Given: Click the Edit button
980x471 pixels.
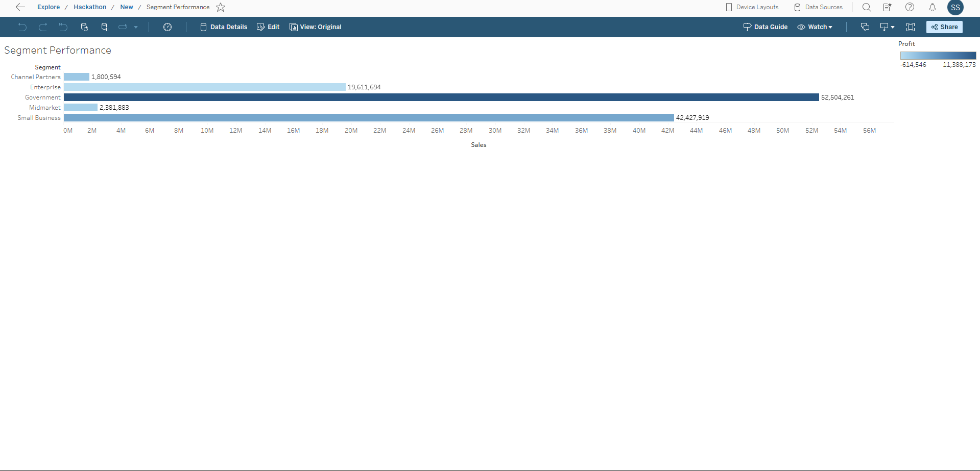Looking at the screenshot, I should pos(268,27).
